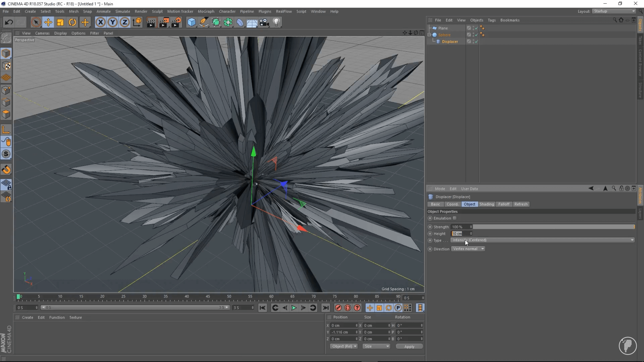Click the Camera object icon
The height and width of the screenshot is (362, 644).
tap(264, 22)
